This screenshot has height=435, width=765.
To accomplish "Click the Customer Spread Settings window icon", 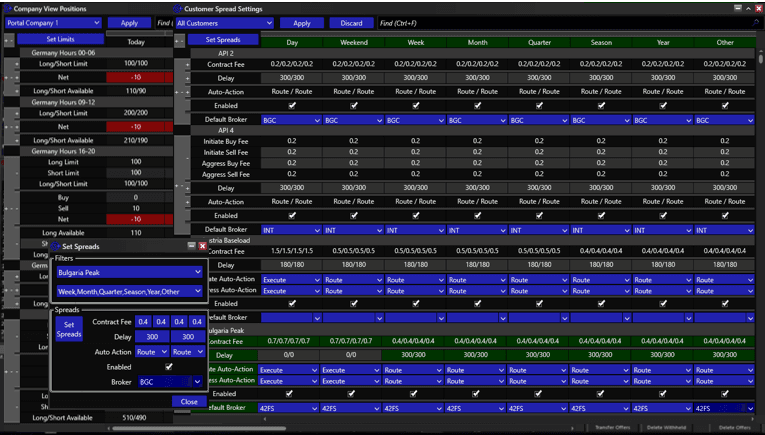I will 179,8.
